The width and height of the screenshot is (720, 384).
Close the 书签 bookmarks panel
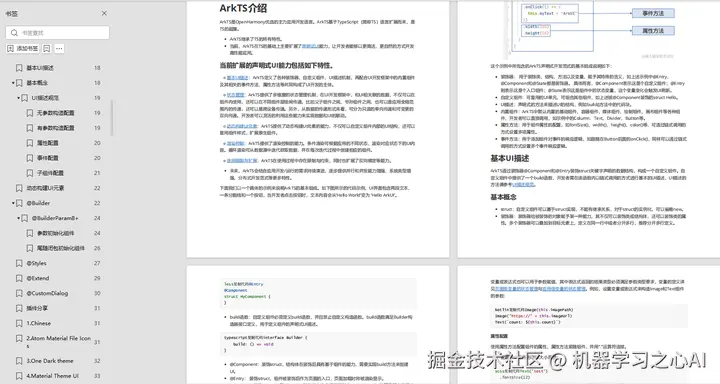(x=104, y=13)
